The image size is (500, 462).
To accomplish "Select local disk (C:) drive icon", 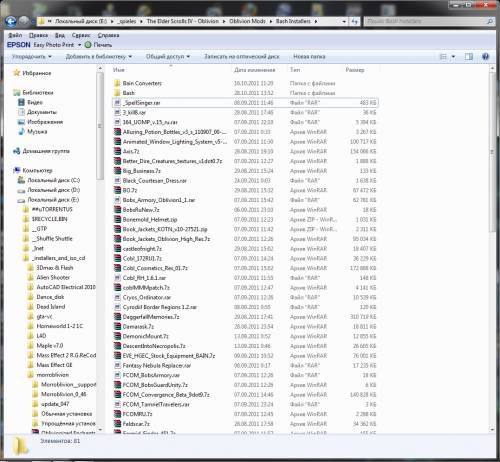I will (21, 180).
